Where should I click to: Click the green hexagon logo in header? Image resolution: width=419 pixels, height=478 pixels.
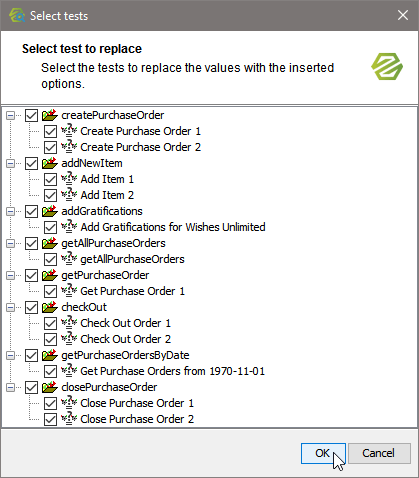tap(387, 67)
